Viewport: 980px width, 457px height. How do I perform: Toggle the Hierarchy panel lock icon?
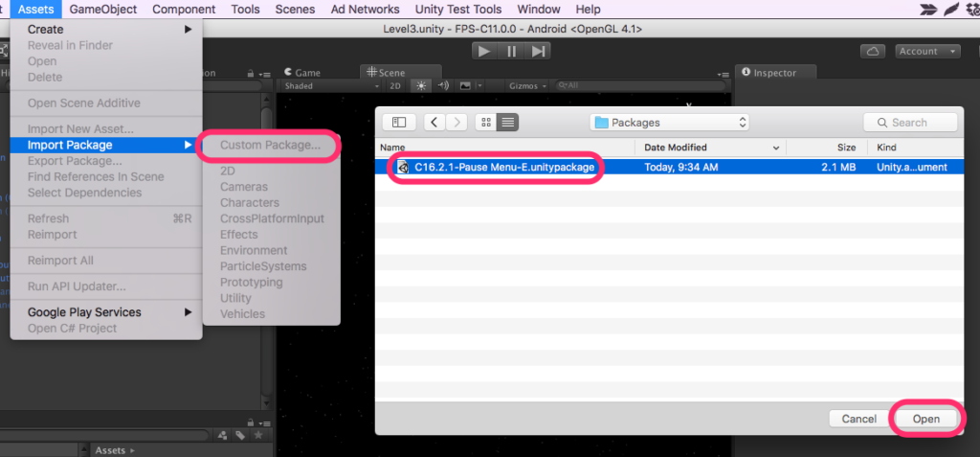pos(251,73)
